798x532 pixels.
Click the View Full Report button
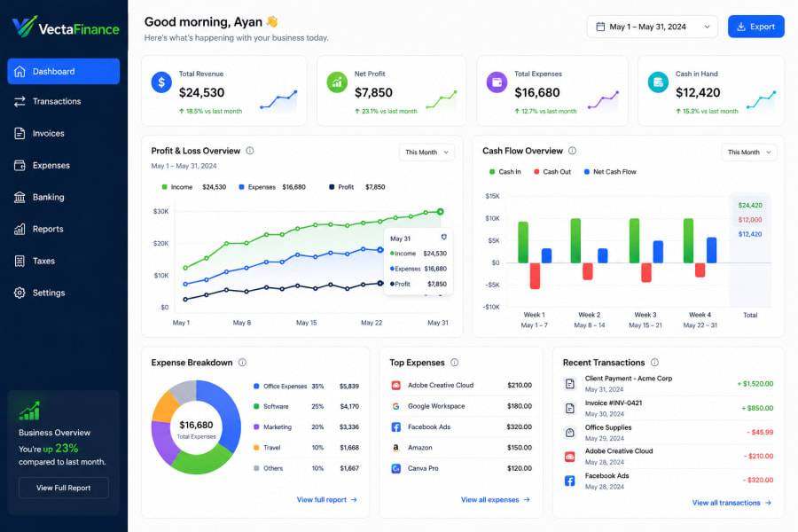tap(64, 488)
